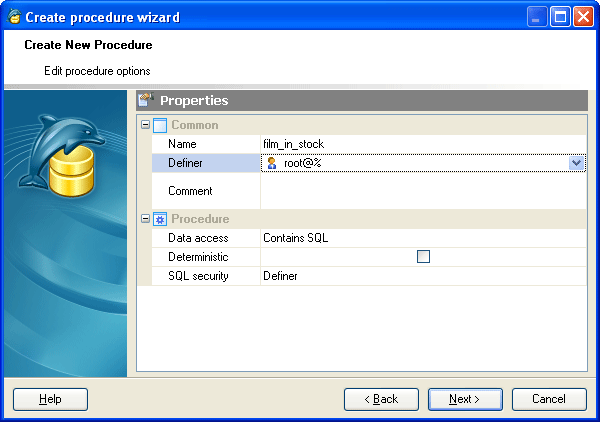The height and width of the screenshot is (422, 600).
Task: Select the Data access property label
Action: pos(198,238)
